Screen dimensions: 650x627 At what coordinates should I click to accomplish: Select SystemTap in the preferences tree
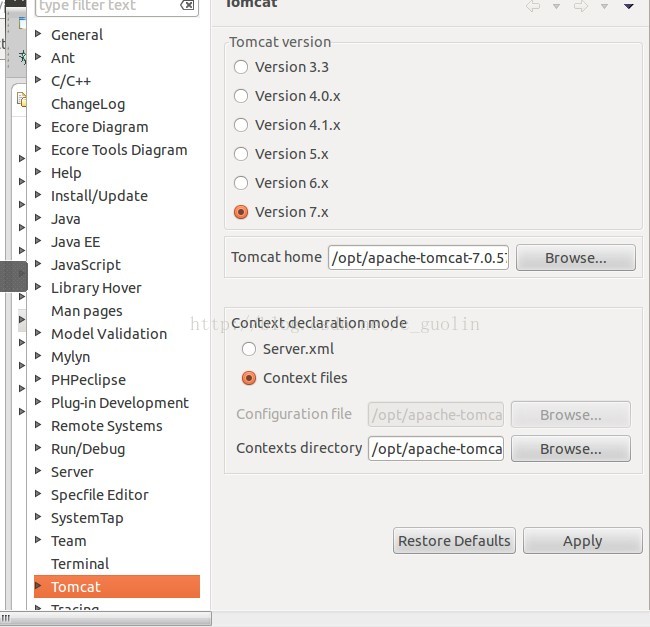[87, 518]
